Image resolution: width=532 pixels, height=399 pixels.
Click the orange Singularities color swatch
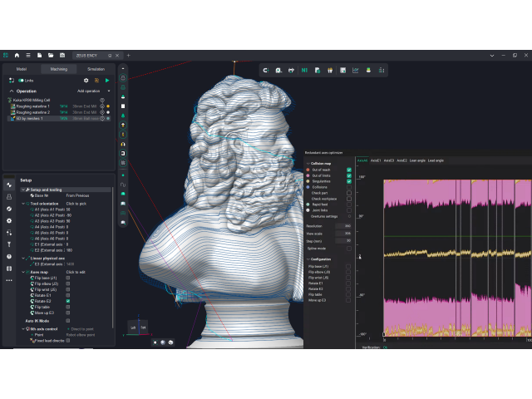click(308, 181)
